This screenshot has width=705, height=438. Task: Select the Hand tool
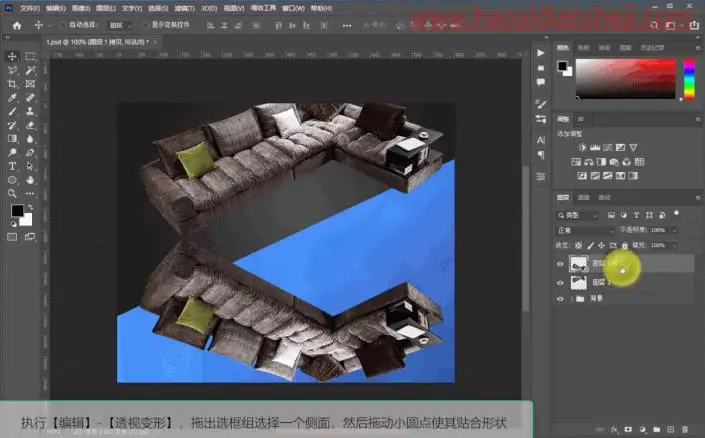tap(30, 180)
